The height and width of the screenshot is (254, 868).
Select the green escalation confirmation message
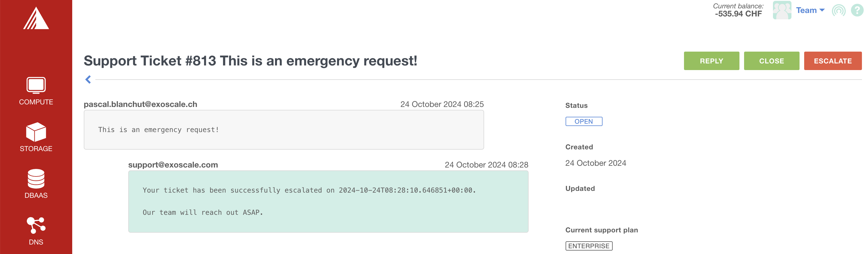(328, 202)
